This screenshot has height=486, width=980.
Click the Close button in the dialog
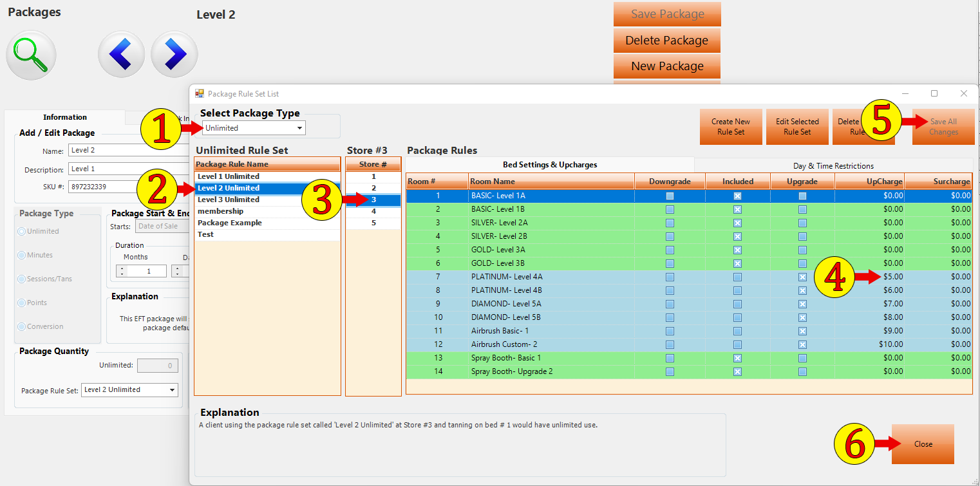[923, 444]
